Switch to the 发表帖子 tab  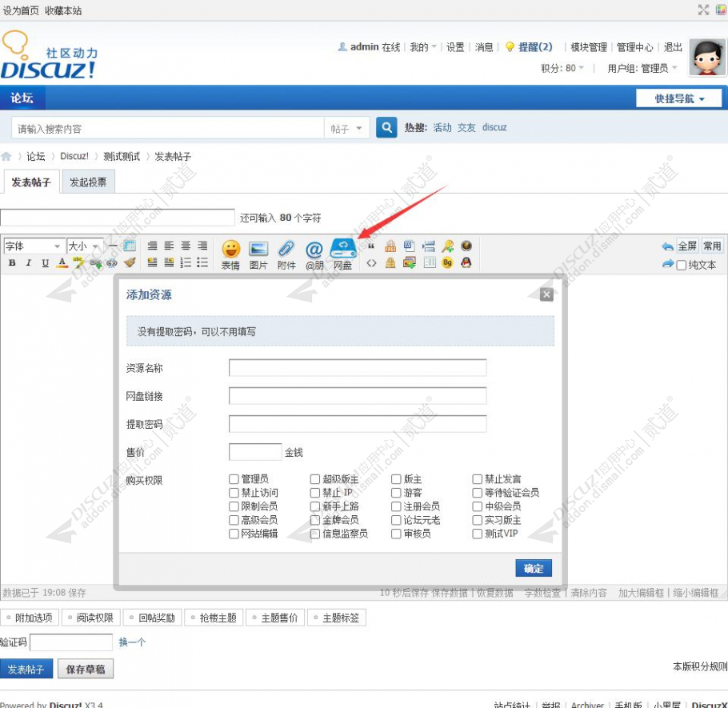coord(30,182)
